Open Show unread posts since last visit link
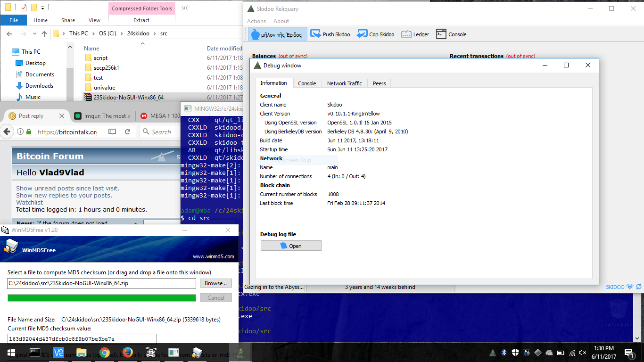The image size is (644, 362). coord(67,188)
